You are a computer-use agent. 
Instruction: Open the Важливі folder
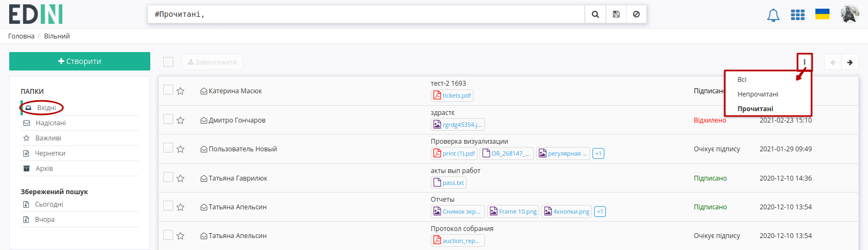[48, 138]
